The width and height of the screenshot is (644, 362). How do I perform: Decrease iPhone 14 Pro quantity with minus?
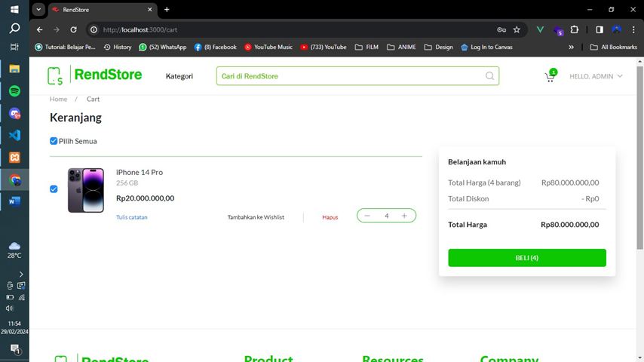(x=367, y=216)
